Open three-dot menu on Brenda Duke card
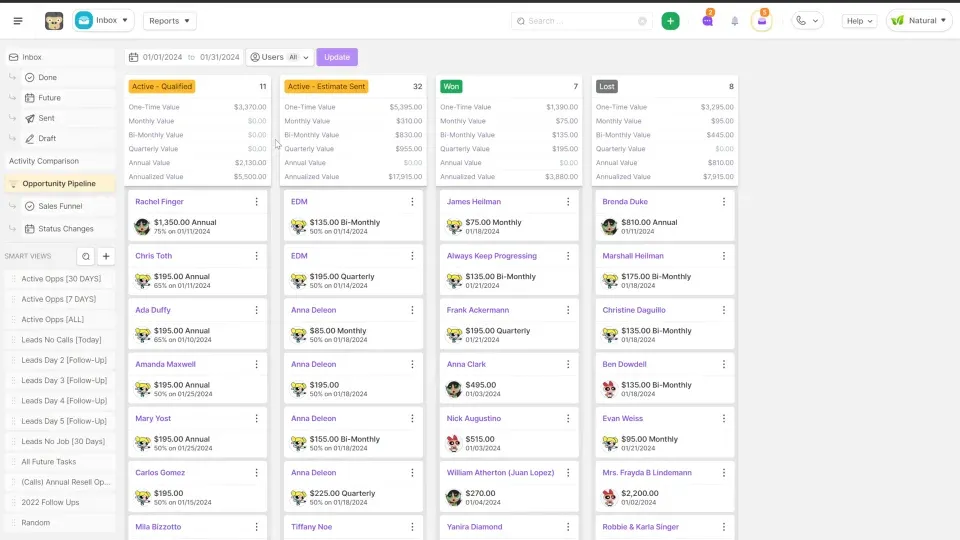Screen dimensions: 960x540 723,202
